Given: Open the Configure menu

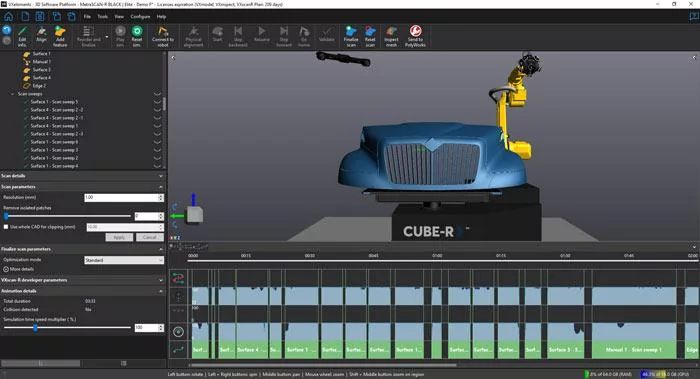Looking at the screenshot, I should point(140,17).
